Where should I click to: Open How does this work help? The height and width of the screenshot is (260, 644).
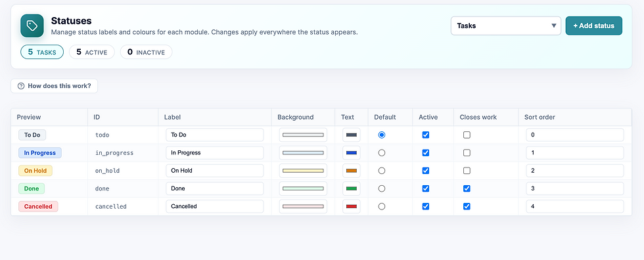point(54,86)
